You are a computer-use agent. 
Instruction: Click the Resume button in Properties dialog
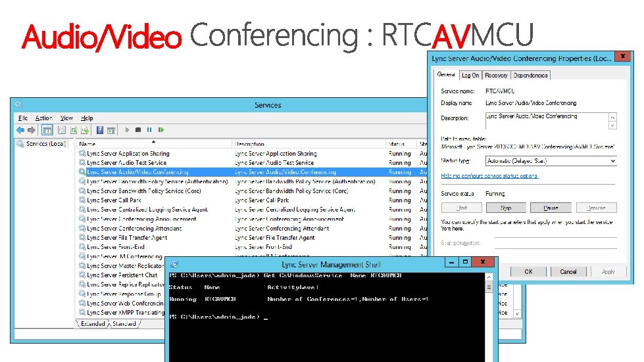click(596, 208)
